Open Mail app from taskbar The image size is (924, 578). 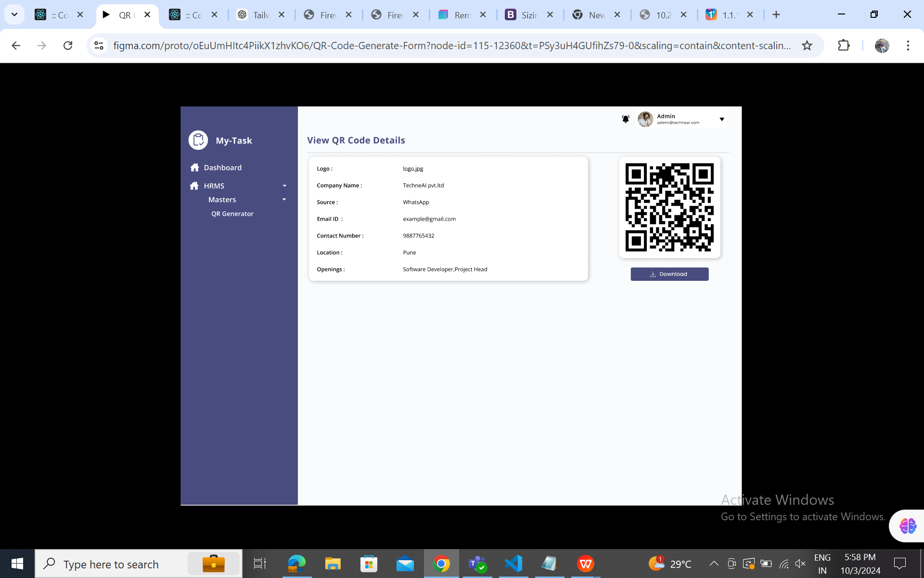tap(405, 564)
